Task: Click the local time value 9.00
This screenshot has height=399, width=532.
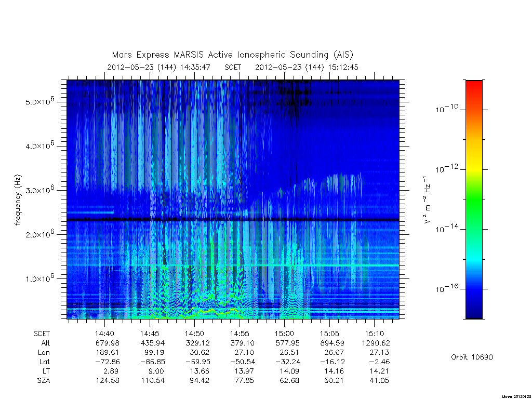Action: point(156,371)
